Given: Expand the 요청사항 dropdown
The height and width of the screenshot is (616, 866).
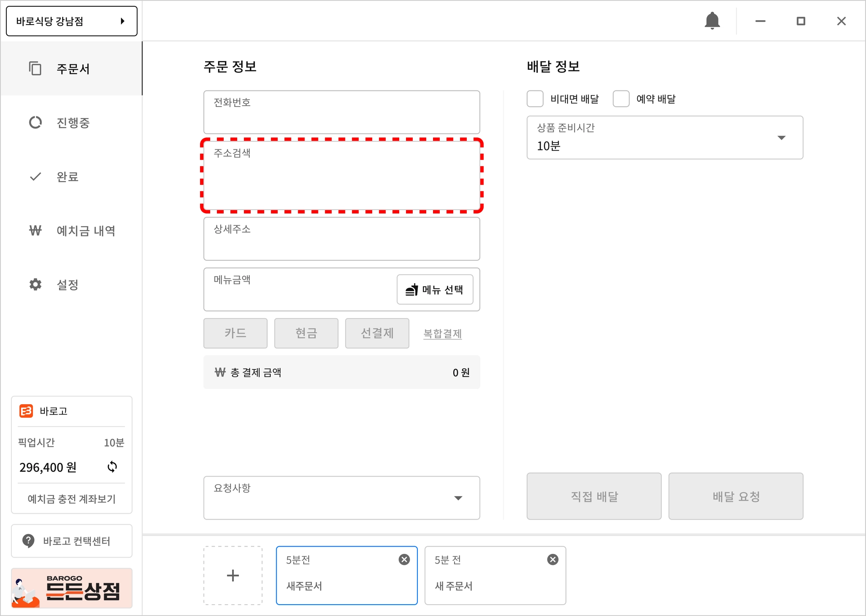Looking at the screenshot, I should (458, 498).
